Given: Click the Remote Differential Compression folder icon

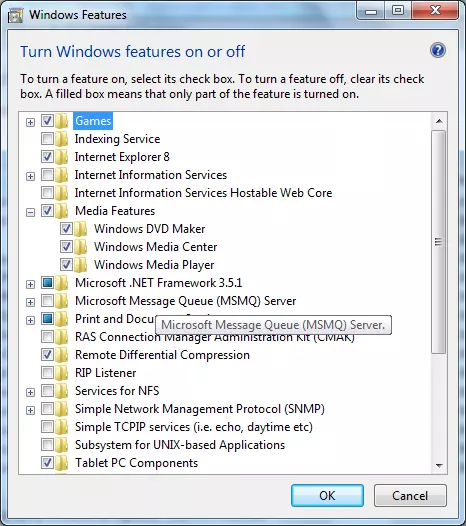Looking at the screenshot, I should click(61, 355).
